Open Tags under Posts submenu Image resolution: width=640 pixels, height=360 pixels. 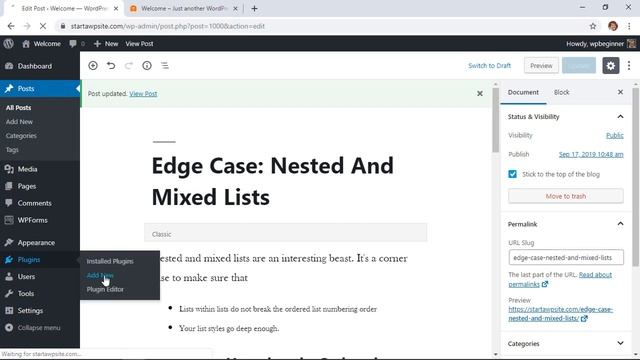pyautogui.click(x=12, y=150)
